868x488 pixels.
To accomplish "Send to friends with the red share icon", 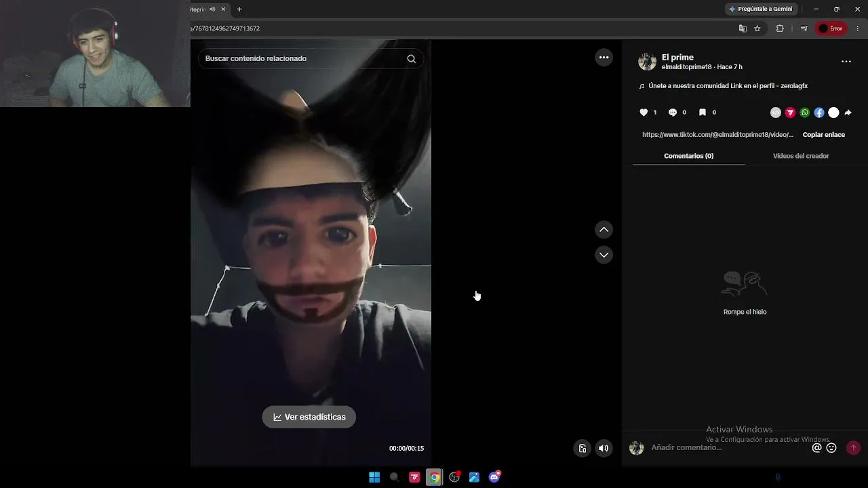I will tap(790, 113).
